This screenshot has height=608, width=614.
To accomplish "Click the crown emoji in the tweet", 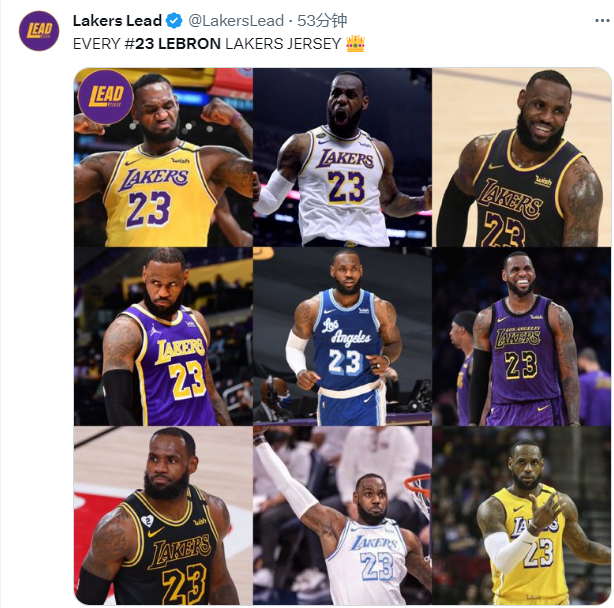I will (355, 44).
